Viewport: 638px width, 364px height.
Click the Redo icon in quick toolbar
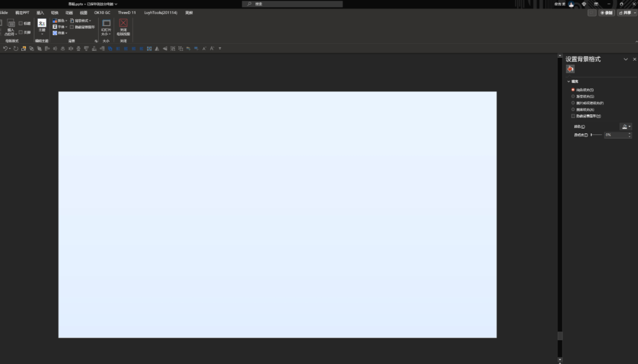tap(16, 48)
